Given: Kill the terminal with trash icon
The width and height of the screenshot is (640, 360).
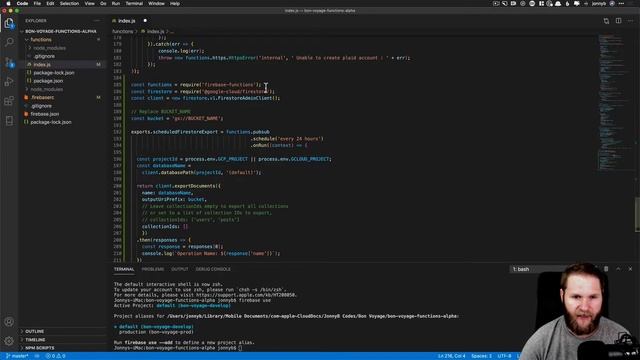Looking at the screenshot, I should pyautogui.click(x=606, y=269).
